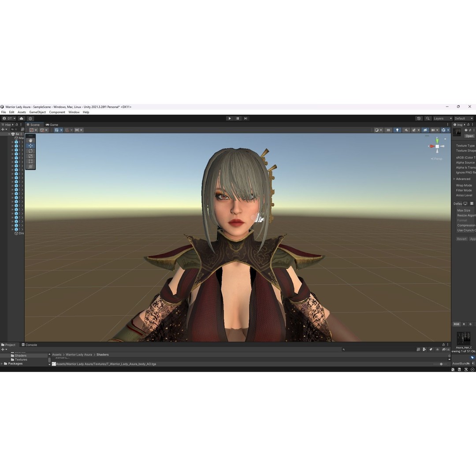Toggle Inspector panel lock
The height and width of the screenshot is (476, 476).
[469, 124]
